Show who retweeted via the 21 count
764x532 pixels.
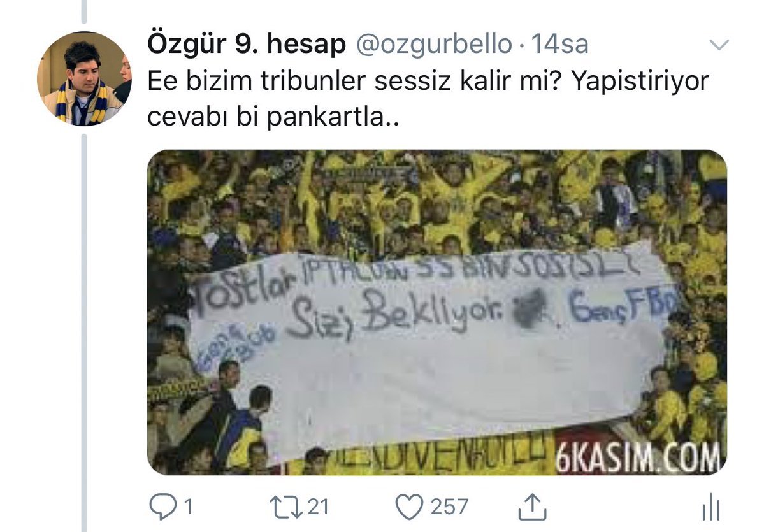(x=318, y=507)
